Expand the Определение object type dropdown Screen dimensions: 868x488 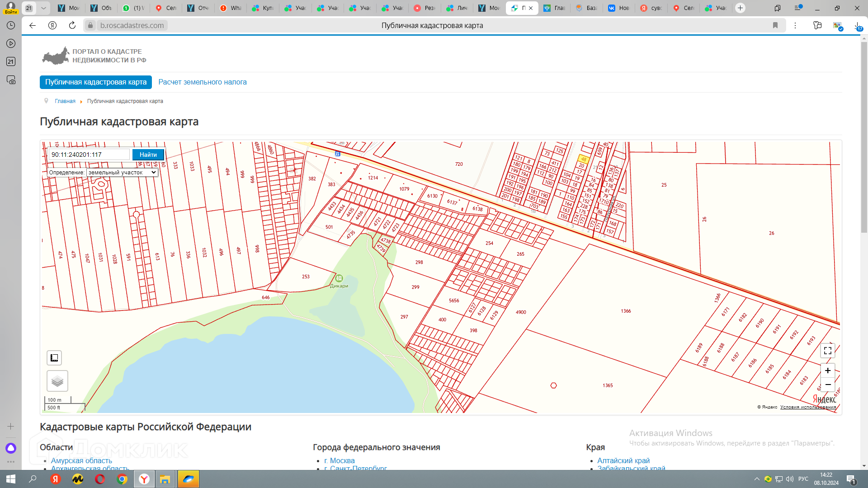[122, 173]
